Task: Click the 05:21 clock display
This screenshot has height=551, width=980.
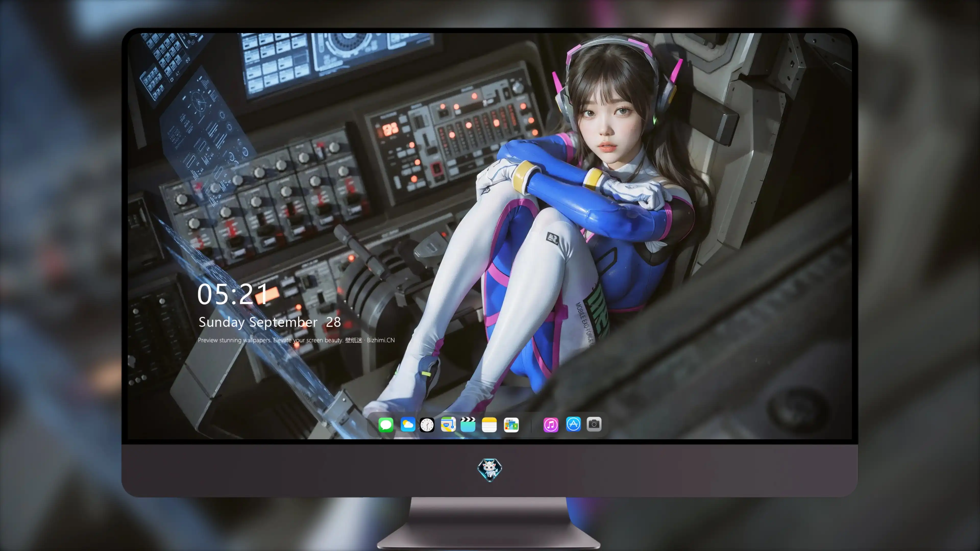Action: point(232,294)
